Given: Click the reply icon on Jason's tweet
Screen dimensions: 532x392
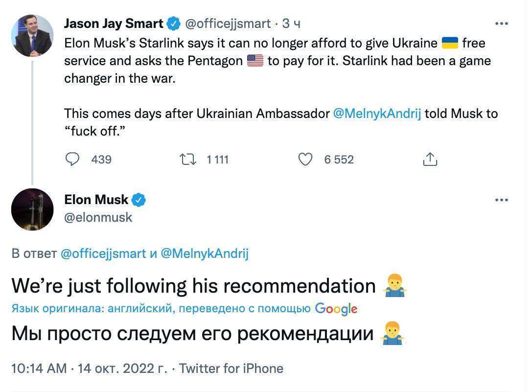Looking at the screenshot, I should pos(72,159).
